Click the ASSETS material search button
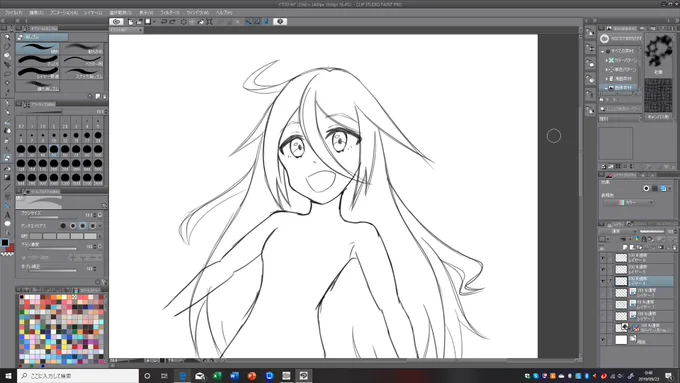 coord(620,39)
